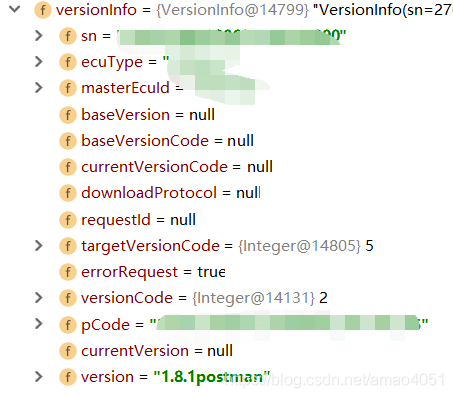Image resolution: width=453 pixels, height=398 pixels.
Task: Click the null value of baseVersion
Action: coord(202,115)
